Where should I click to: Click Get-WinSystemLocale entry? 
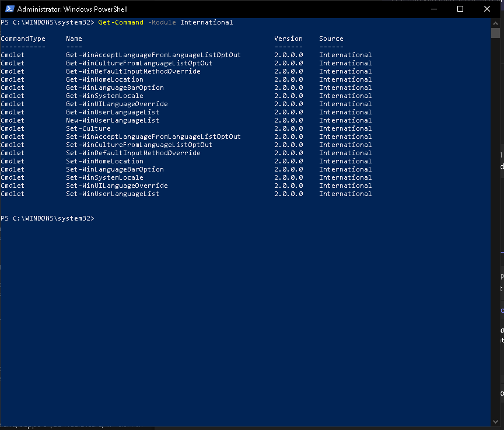104,96
